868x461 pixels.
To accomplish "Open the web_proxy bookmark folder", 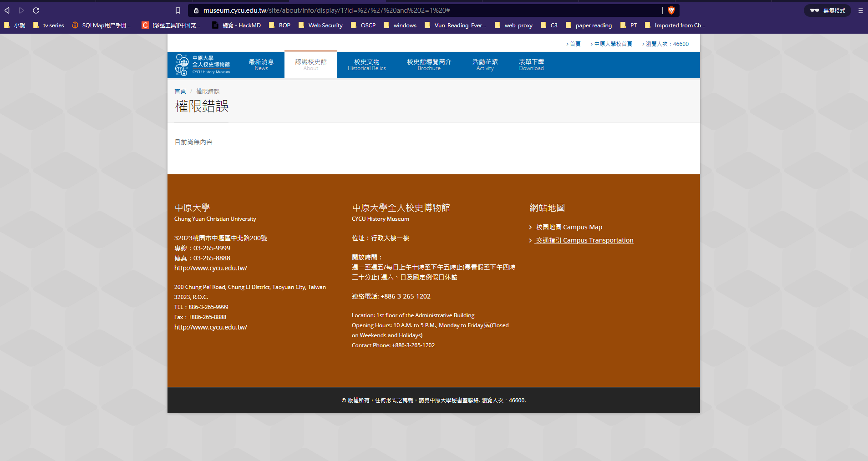I will (513, 25).
